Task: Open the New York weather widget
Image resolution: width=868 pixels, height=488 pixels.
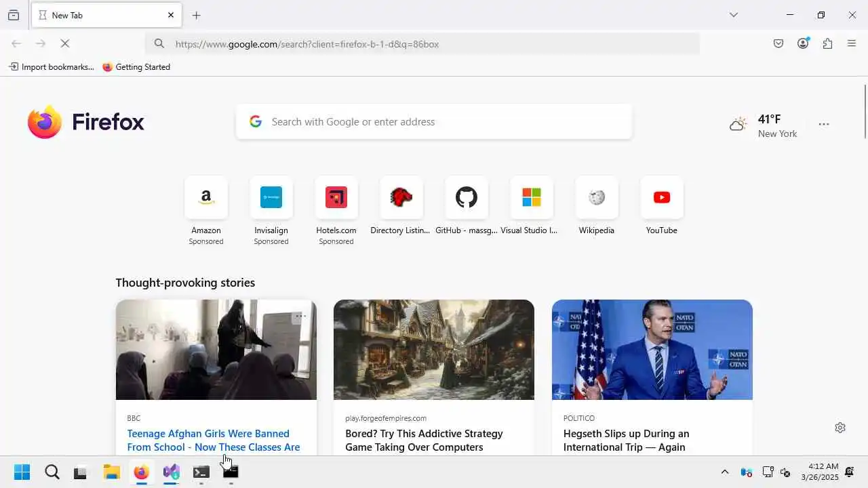Action: (764, 125)
